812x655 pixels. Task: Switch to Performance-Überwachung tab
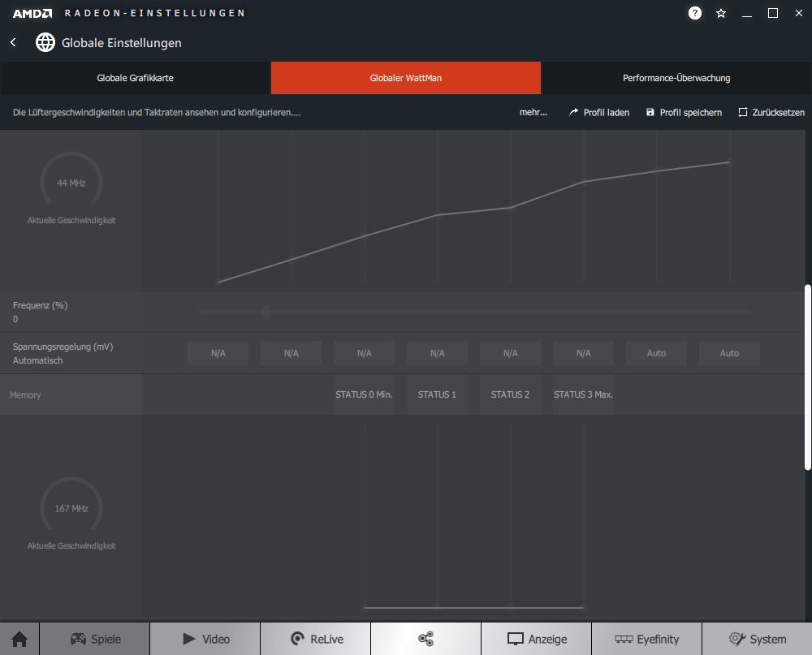[676, 78]
